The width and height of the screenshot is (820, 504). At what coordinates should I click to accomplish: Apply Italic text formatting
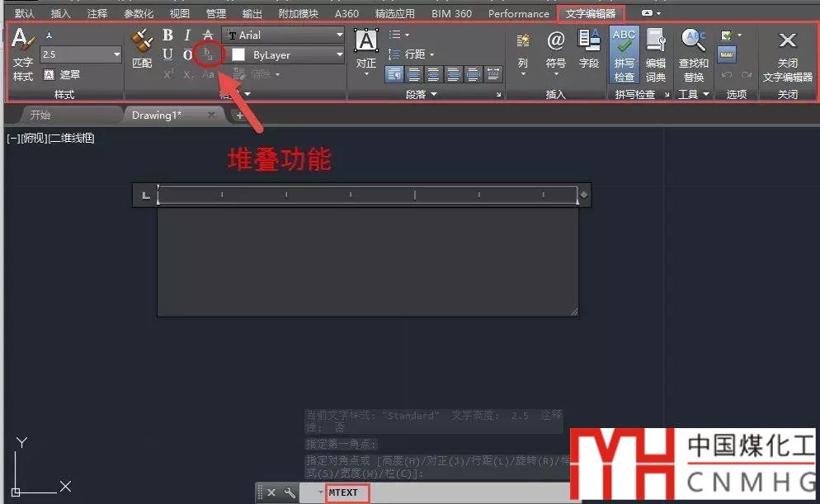(187, 35)
